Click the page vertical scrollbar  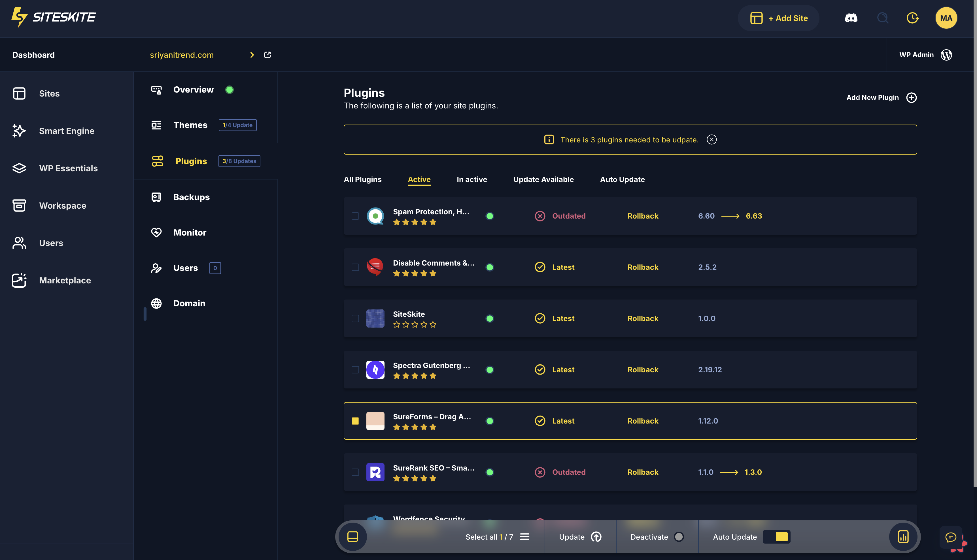pyautogui.click(x=975, y=242)
